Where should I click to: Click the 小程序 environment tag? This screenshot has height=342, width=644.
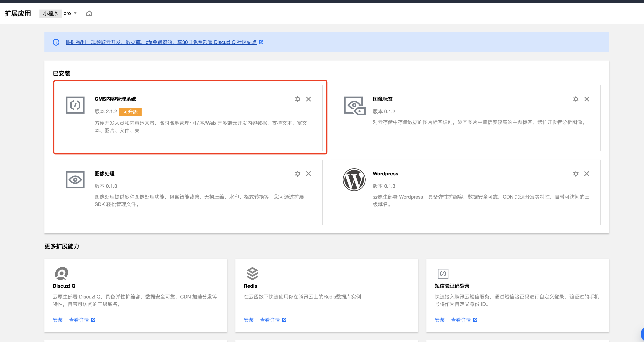point(50,13)
